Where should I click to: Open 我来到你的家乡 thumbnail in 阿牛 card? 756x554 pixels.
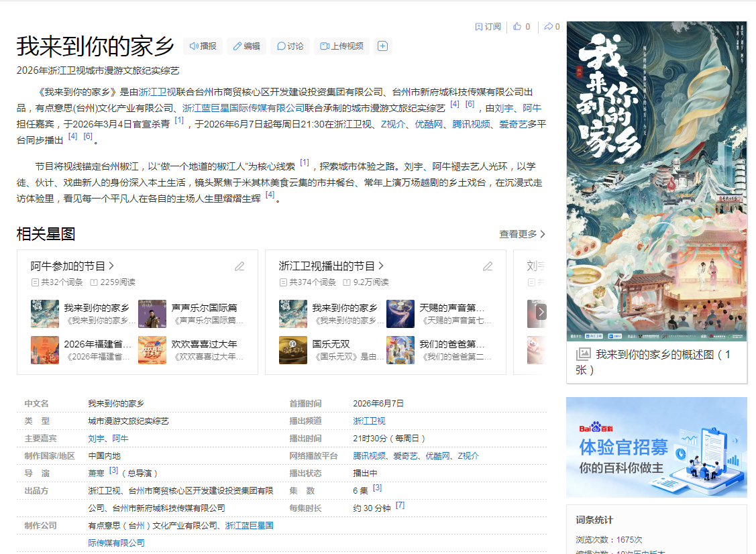[x=45, y=314]
